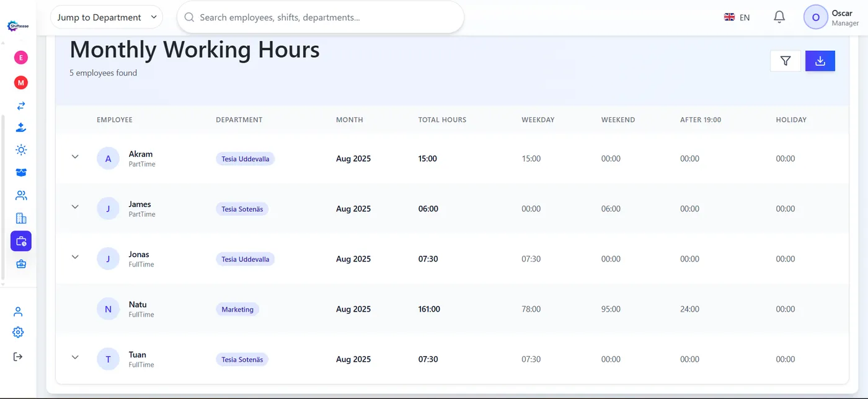Click the AFTER 19:00 column header
The width and height of the screenshot is (868, 399).
701,120
